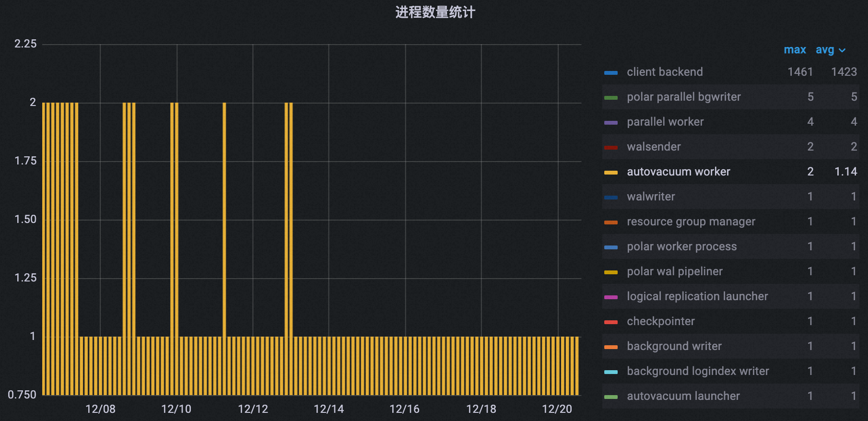This screenshot has height=421, width=868.
Task: Click the 12/20 x-axis date label
Action: [x=557, y=409]
